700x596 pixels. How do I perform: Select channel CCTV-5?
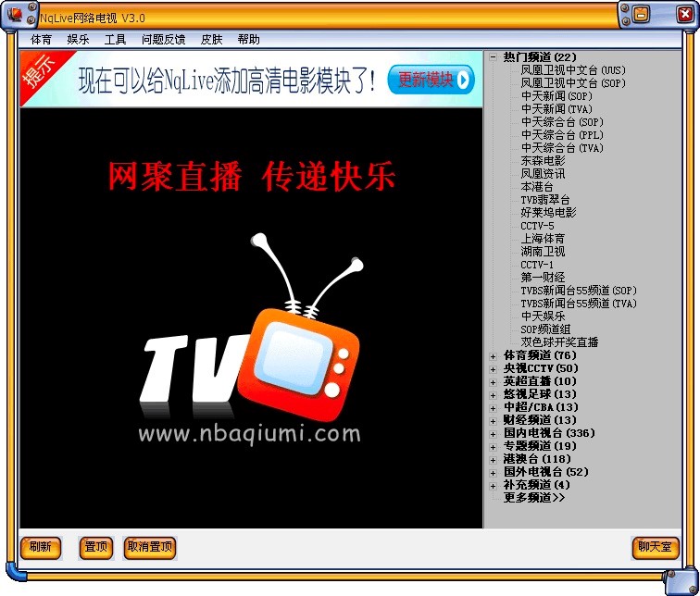[x=537, y=226]
